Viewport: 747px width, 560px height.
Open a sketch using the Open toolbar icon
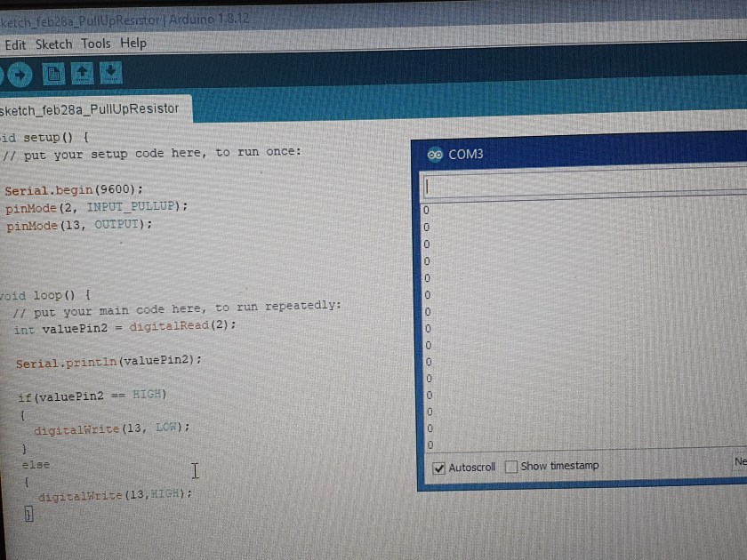click(x=83, y=75)
